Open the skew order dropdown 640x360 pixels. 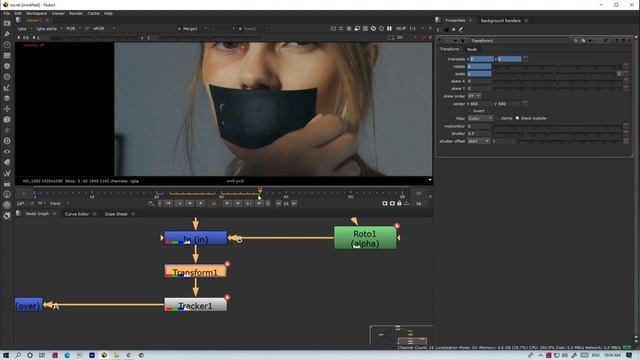pyautogui.click(x=474, y=96)
